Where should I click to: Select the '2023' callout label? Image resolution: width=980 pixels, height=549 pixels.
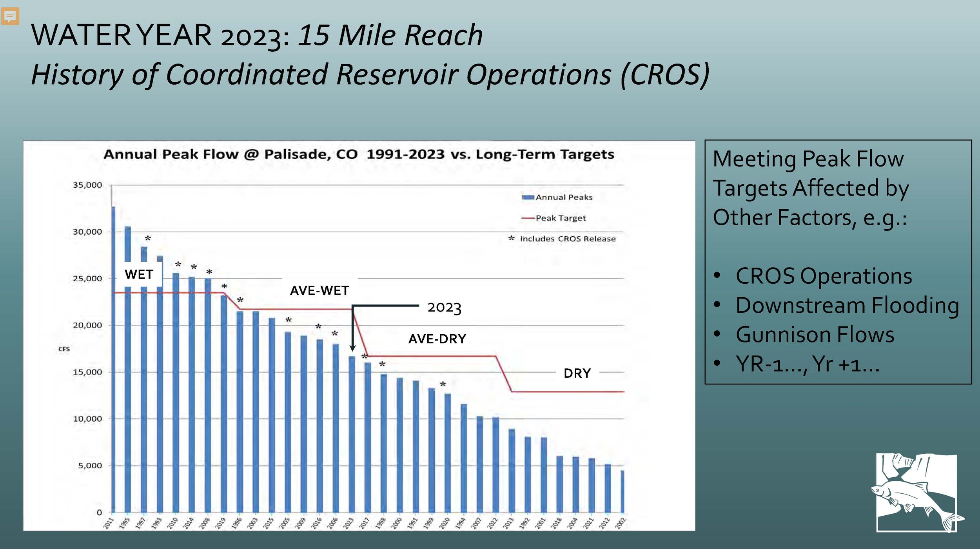(444, 307)
